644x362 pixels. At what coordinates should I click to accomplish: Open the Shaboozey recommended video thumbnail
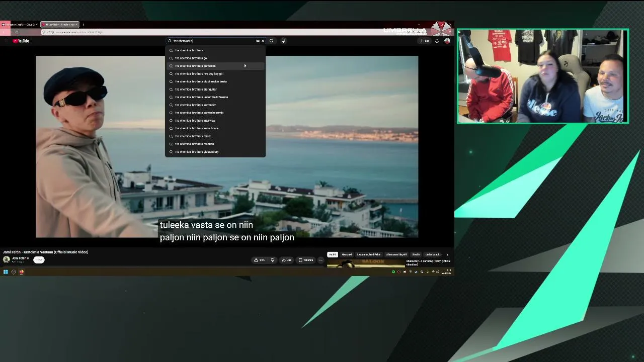point(366,263)
